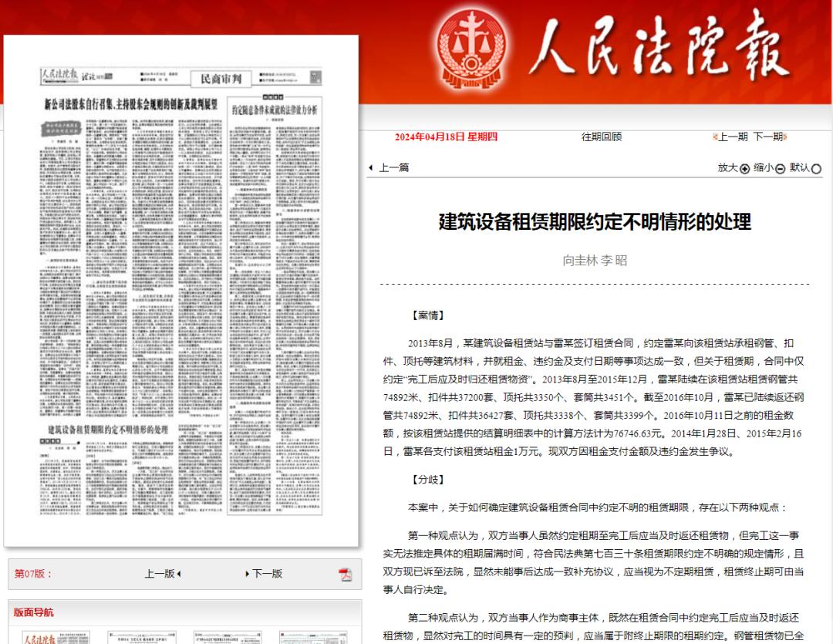The height and width of the screenshot is (644, 833).
Task: Click the date 2024年04月18日 星期四
Action: pos(446,137)
